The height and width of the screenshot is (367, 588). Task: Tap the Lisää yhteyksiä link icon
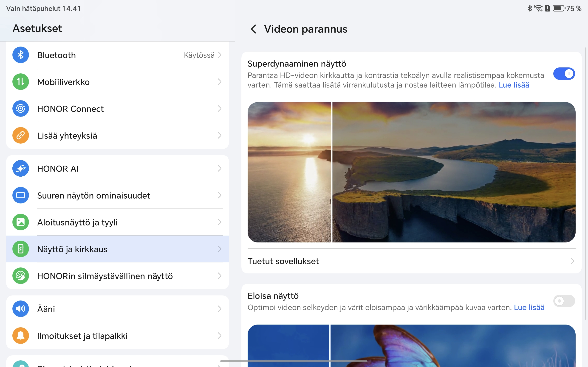pos(21,135)
